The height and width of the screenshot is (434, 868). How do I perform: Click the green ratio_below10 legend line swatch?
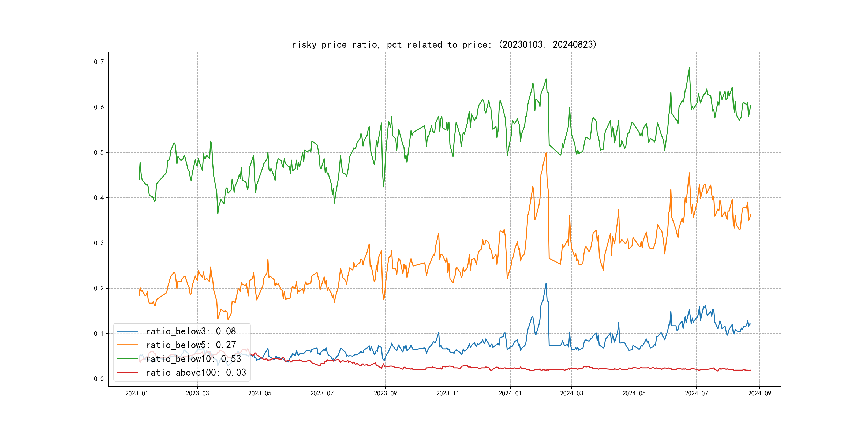coord(127,359)
